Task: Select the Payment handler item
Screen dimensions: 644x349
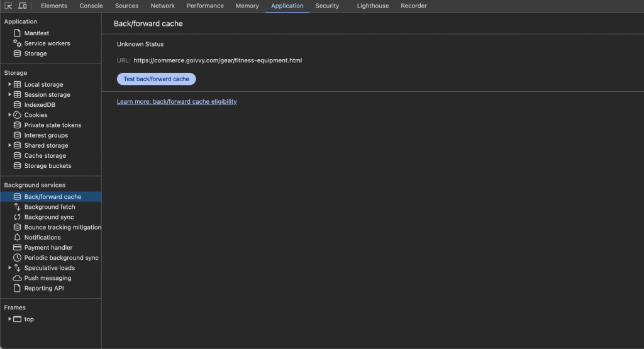Action: click(48, 248)
